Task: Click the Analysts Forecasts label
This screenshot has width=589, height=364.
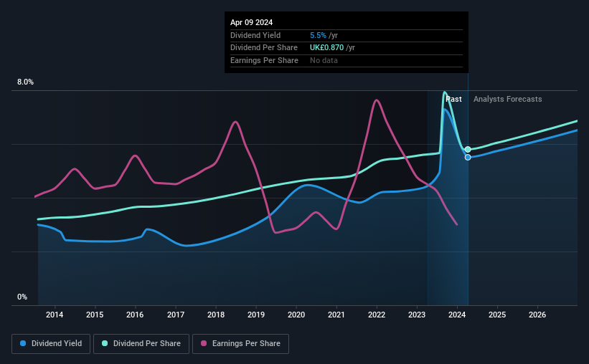Action: click(x=507, y=99)
